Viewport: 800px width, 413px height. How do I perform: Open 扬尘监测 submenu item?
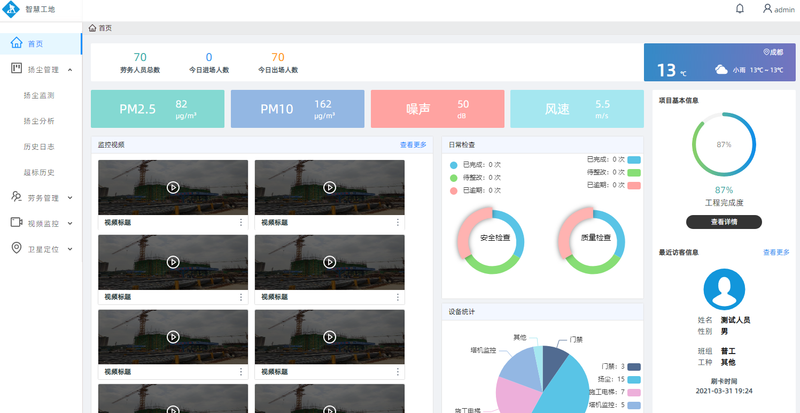[x=39, y=95]
